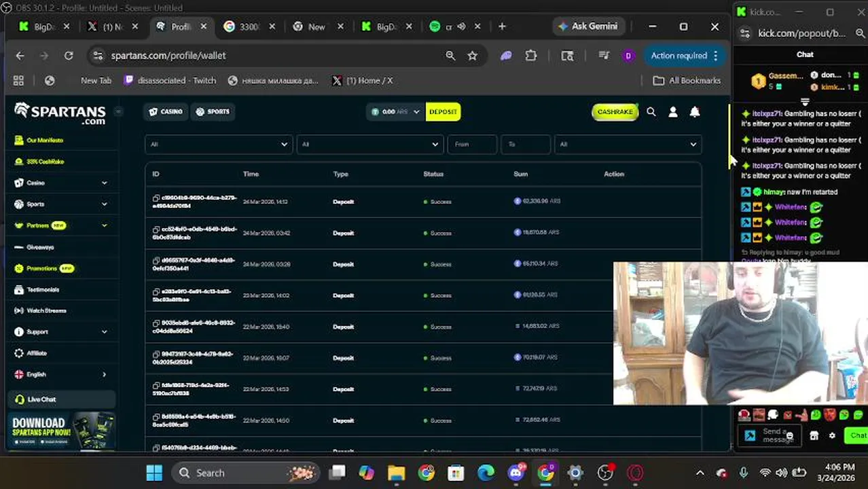Screen dimensions: 868x489
Task: Copy ID of the 22 Mar 18:40 deposit
Action: tap(156, 323)
